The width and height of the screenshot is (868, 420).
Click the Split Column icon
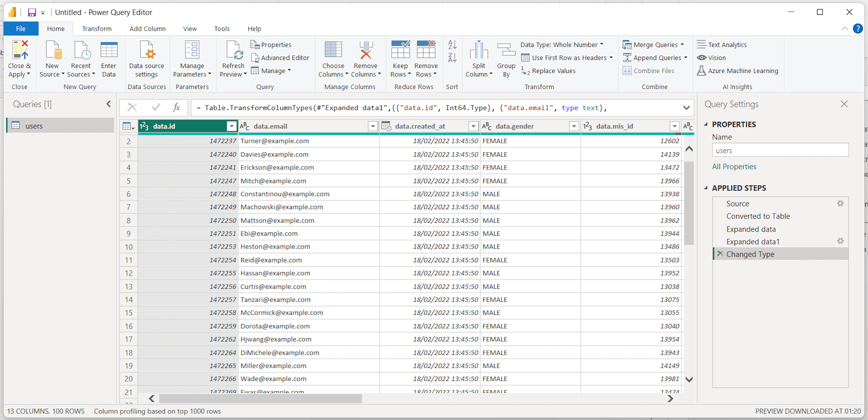tap(479, 50)
